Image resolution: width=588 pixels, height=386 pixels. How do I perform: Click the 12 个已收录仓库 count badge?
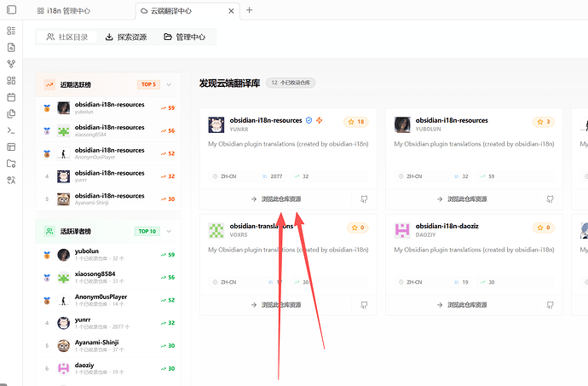[x=291, y=83]
